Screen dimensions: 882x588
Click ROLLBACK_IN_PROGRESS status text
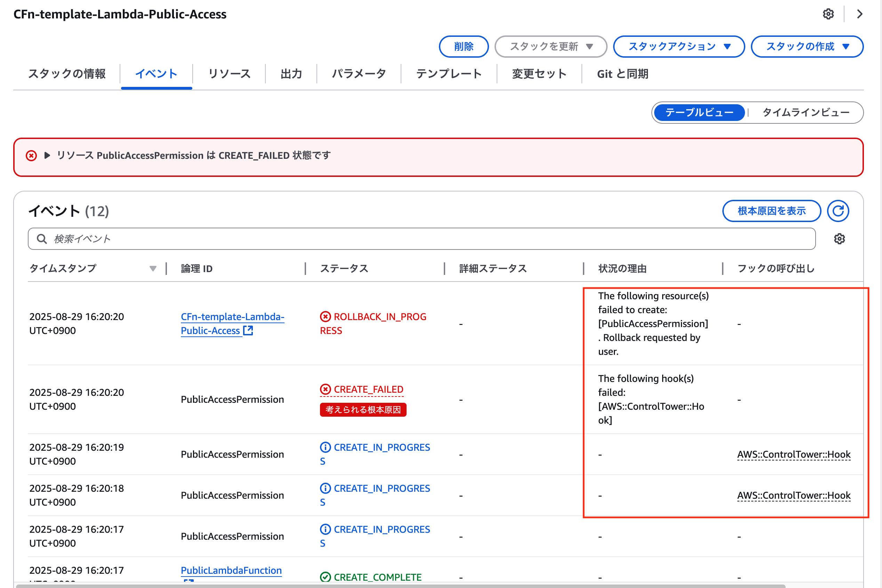[373, 324]
